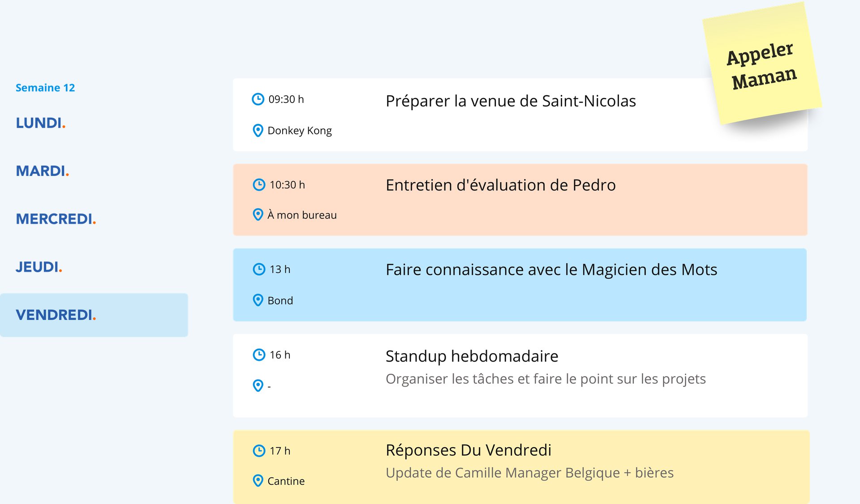This screenshot has height=504, width=860.
Task: Click the clock icon beside 10:30 h
Action: coord(259,184)
